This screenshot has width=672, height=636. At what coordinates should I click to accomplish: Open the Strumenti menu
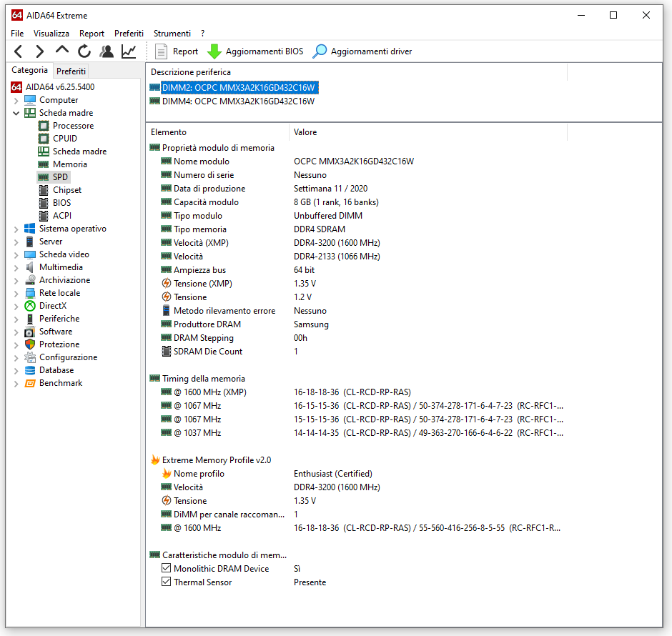click(172, 34)
